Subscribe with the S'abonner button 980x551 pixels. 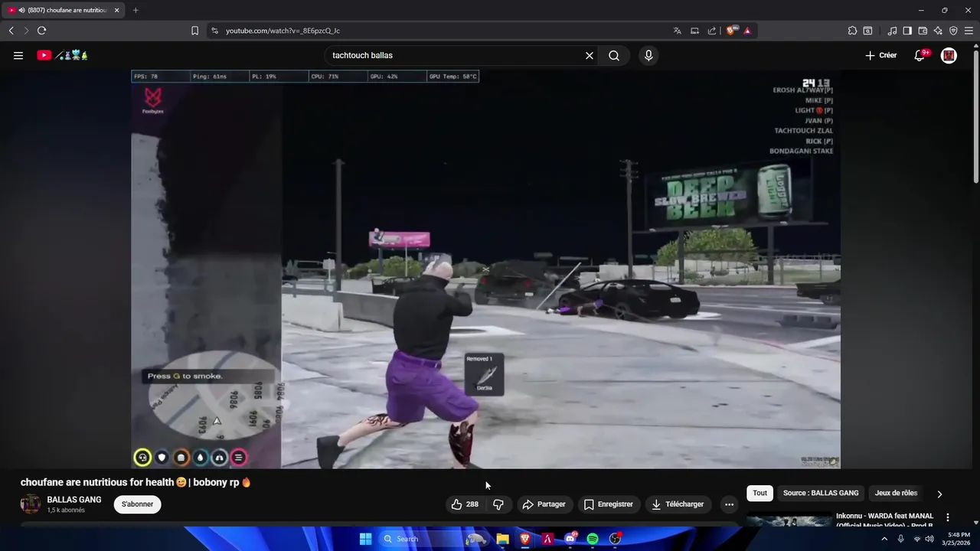(x=138, y=504)
